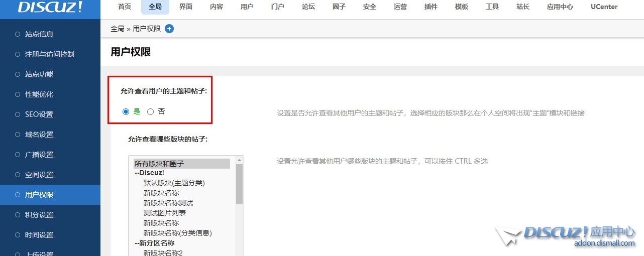Image resolution: width=644 pixels, height=256 pixels.
Task: Select the 是 radio button
Action: 126,112
